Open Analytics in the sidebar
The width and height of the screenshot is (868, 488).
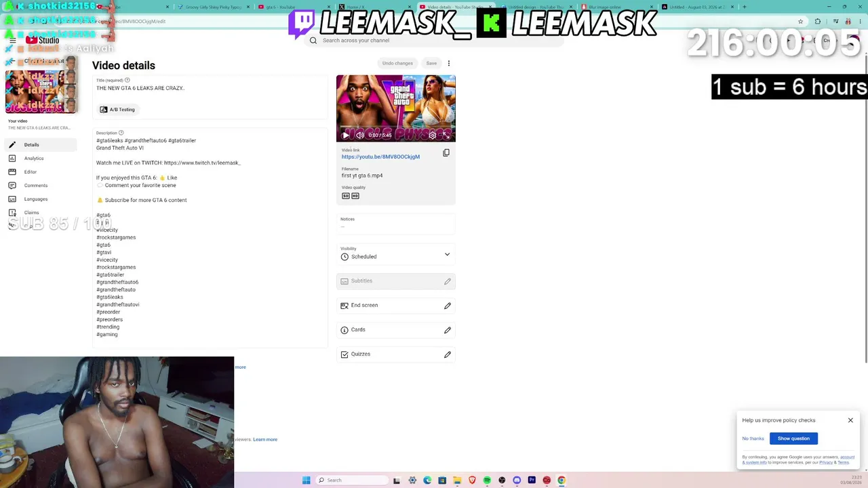click(x=41, y=158)
